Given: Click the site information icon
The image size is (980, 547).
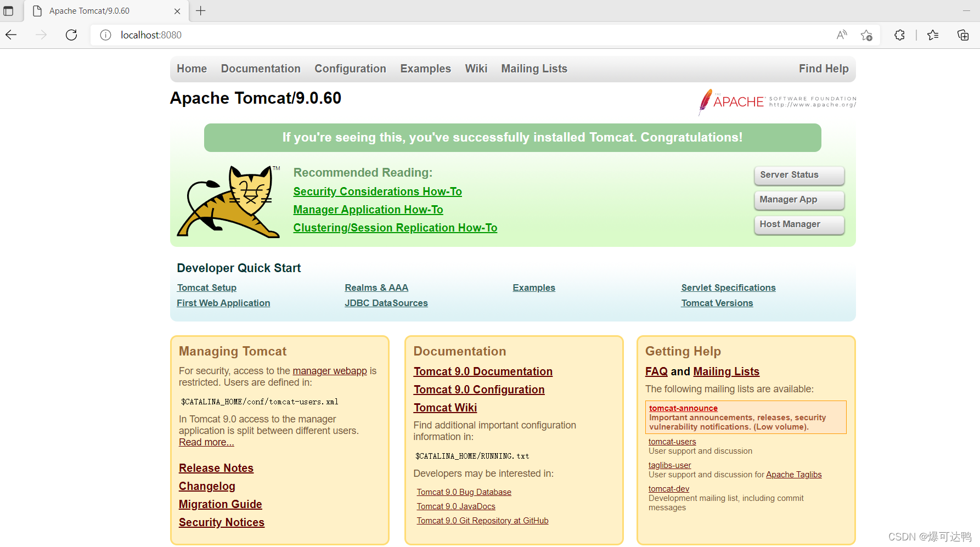Looking at the screenshot, I should point(105,35).
